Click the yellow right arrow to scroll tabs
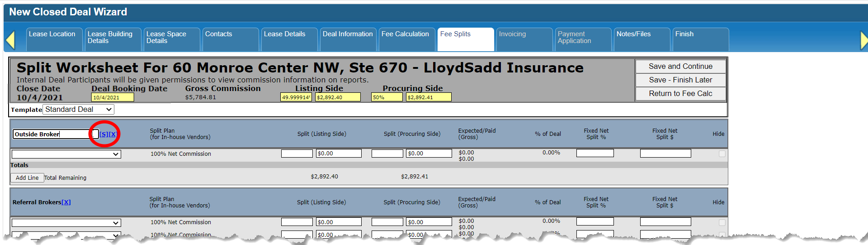This screenshot has height=245, width=868. [x=863, y=40]
